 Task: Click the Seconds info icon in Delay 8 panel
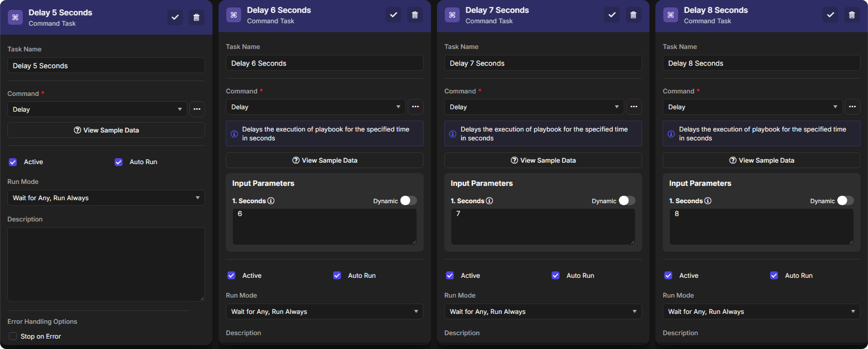[708, 201]
